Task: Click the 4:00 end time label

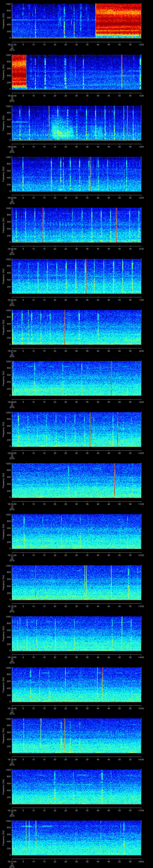Action: click(x=141, y=147)
